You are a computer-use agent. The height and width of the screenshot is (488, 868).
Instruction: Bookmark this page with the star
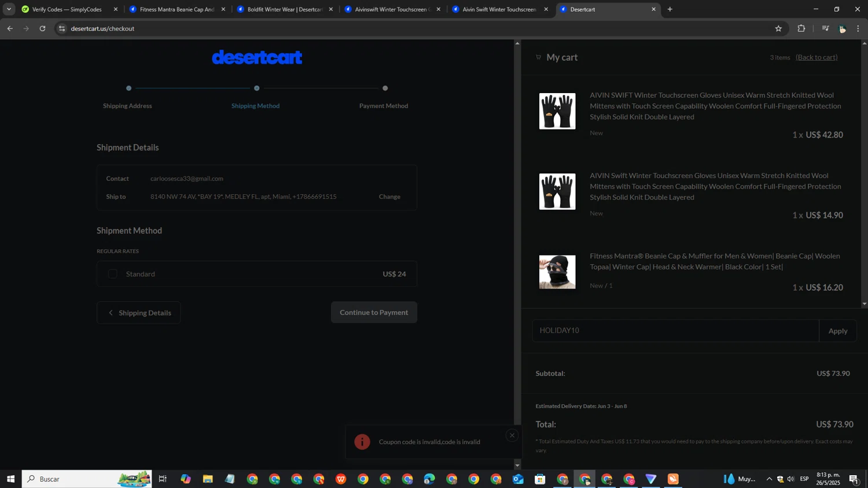click(x=778, y=28)
